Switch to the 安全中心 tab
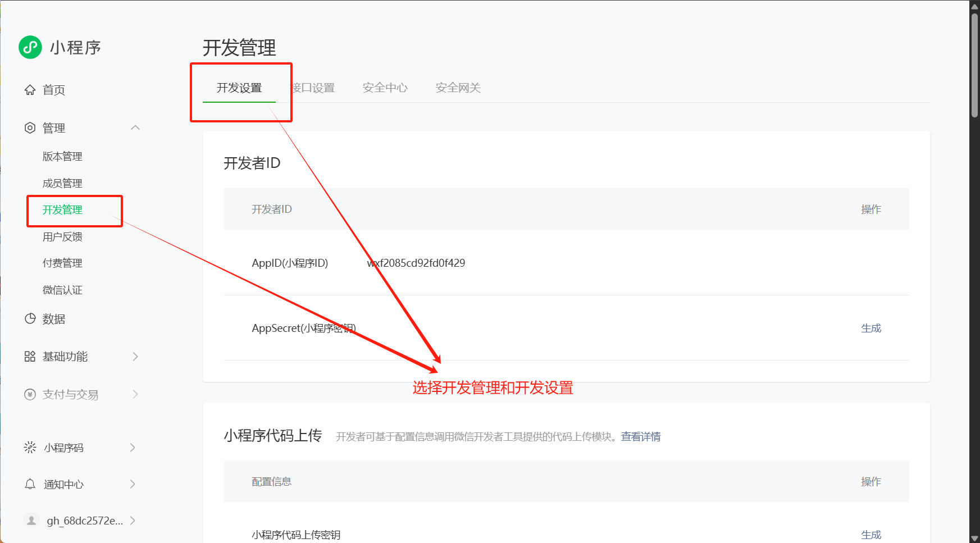980x543 pixels. click(385, 88)
